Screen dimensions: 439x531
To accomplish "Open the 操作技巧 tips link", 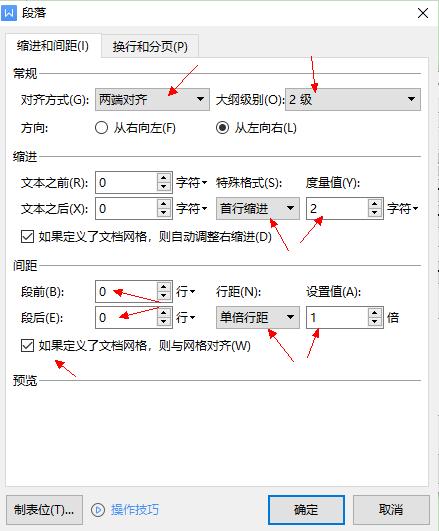I will (135, 510).
